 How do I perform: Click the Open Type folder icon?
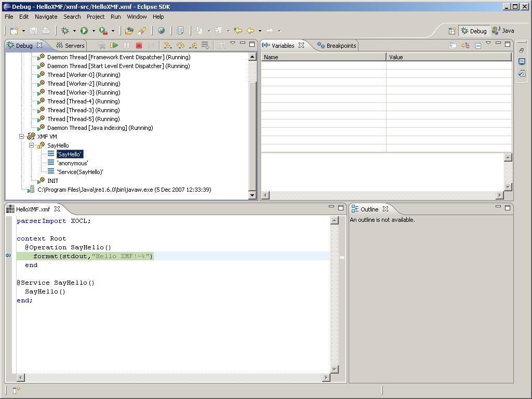click(129, 31)
